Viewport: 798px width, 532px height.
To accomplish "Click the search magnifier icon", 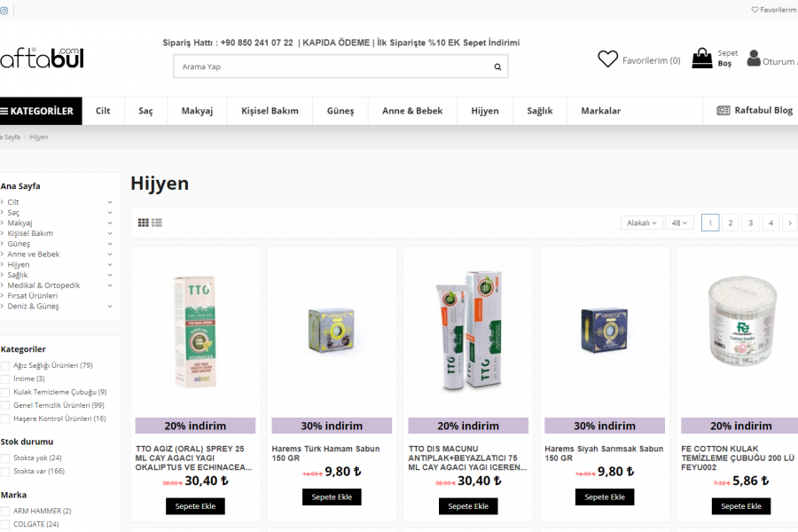I will point(497,66).
